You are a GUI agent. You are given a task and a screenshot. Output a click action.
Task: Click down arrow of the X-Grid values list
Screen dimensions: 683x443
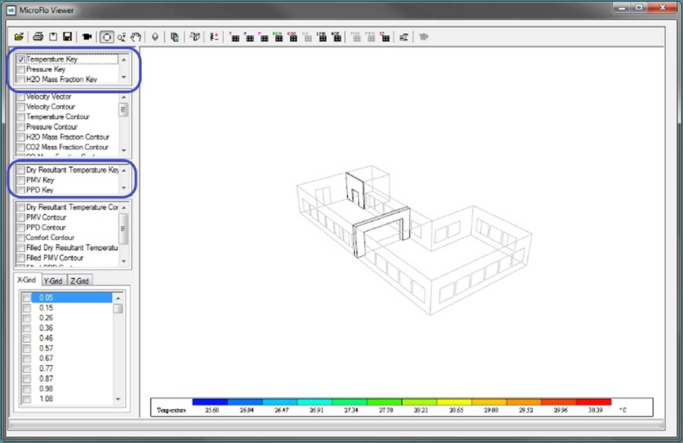pos(118,400)
